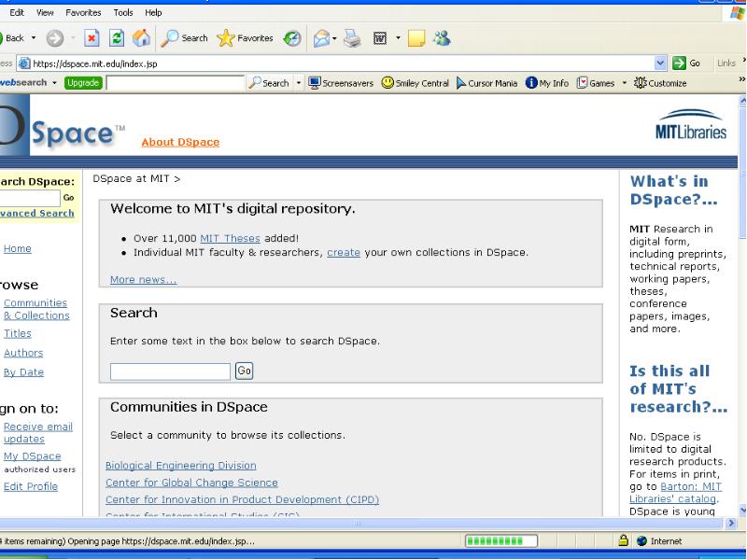The image size is (747, 560).
Task: Open the Edit icon dropdown arrow
Action: coord(398,38)
